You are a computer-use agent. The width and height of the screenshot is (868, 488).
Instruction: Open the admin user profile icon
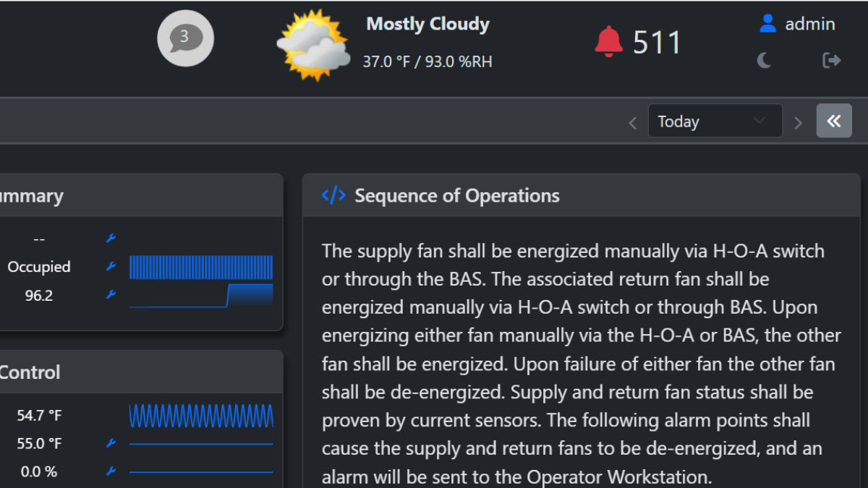click(767, 23)
